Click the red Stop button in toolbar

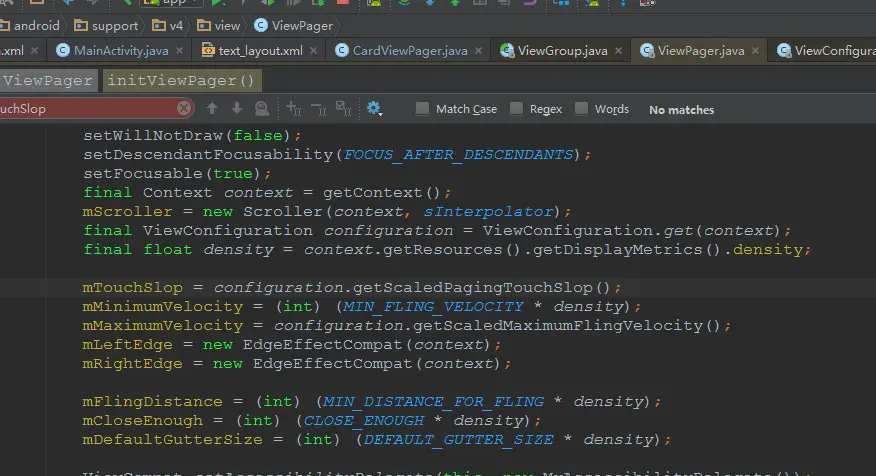coord(343,3)
